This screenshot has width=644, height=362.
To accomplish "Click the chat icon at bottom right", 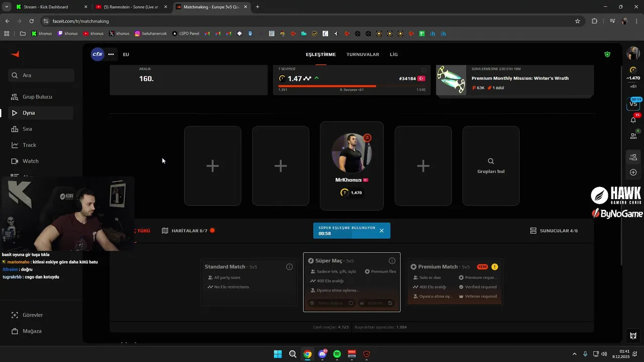I will [x=633, y=336].
